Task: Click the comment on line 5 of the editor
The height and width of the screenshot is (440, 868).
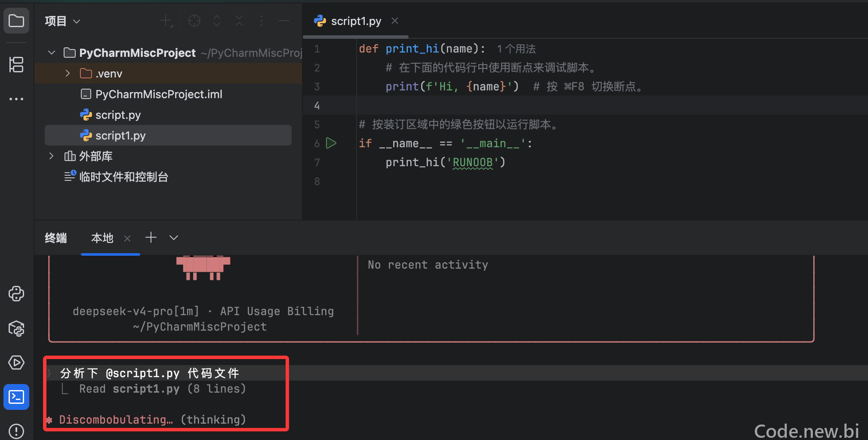Action: (x=459, y=124)
